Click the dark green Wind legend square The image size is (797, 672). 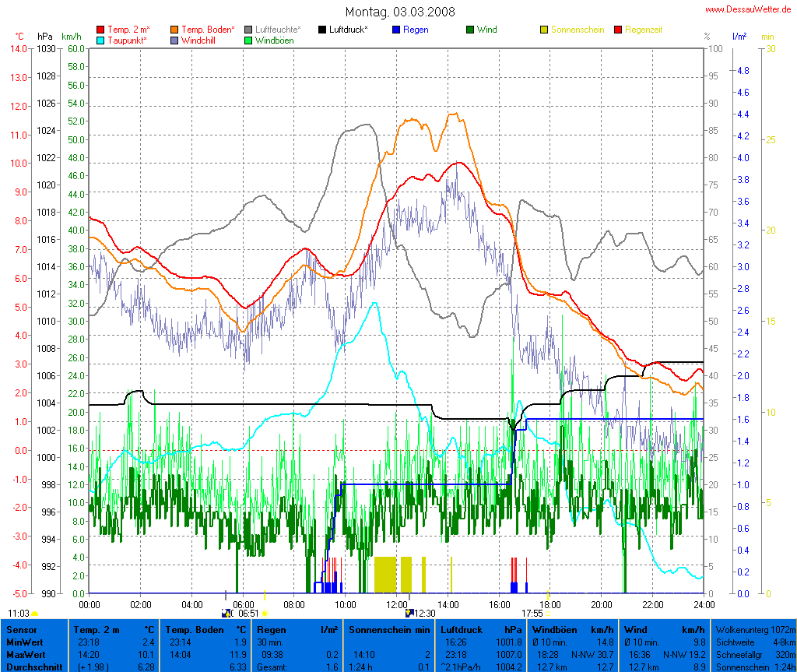point(470,30)
